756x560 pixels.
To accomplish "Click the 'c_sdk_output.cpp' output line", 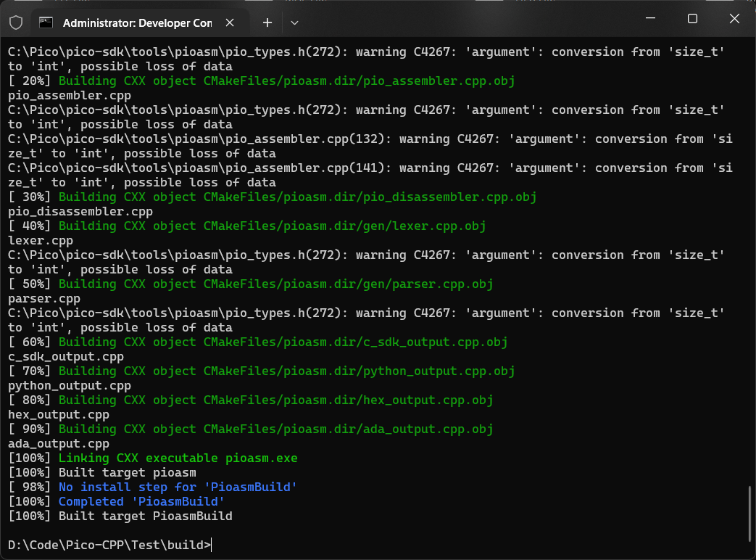I will pos(66,357).
